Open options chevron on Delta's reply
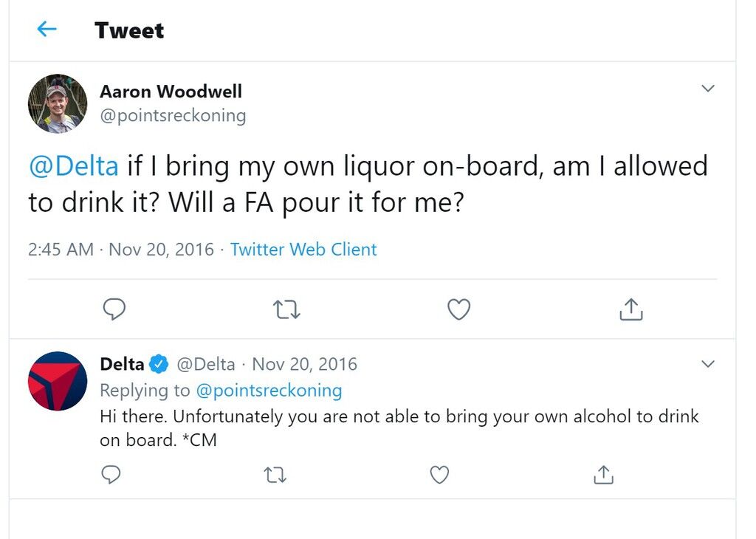The height and width of the screenshot is (539, 756). coord(707,363)
